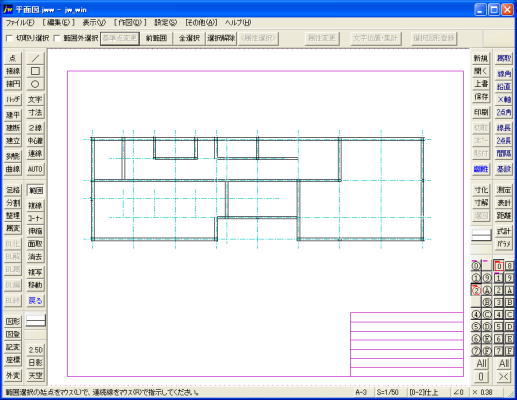Enable the 範囲外選択 checkbox
The width and height of the screenshot is (517, 400).
pyautogui.click(x=57, y=38)
